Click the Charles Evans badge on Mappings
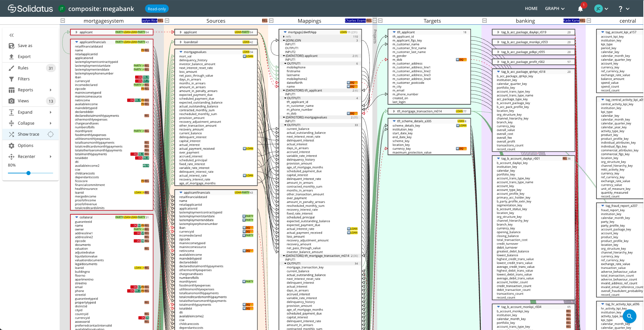 tap(355, 21)
